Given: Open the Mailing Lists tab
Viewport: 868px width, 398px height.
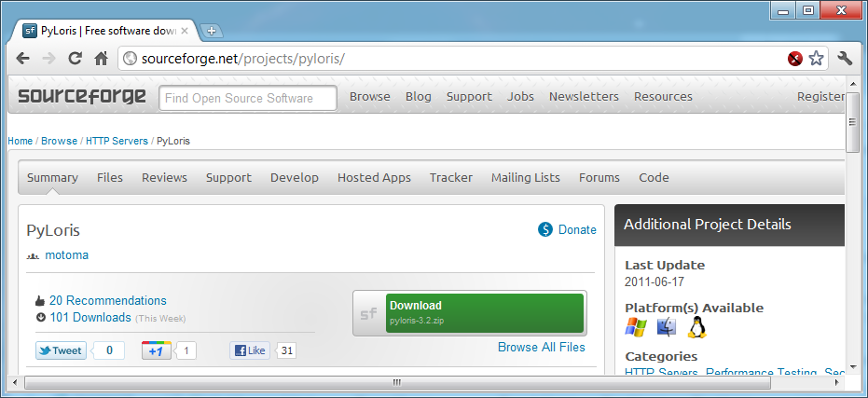Looking at the screenshot, I should (526, 178).
